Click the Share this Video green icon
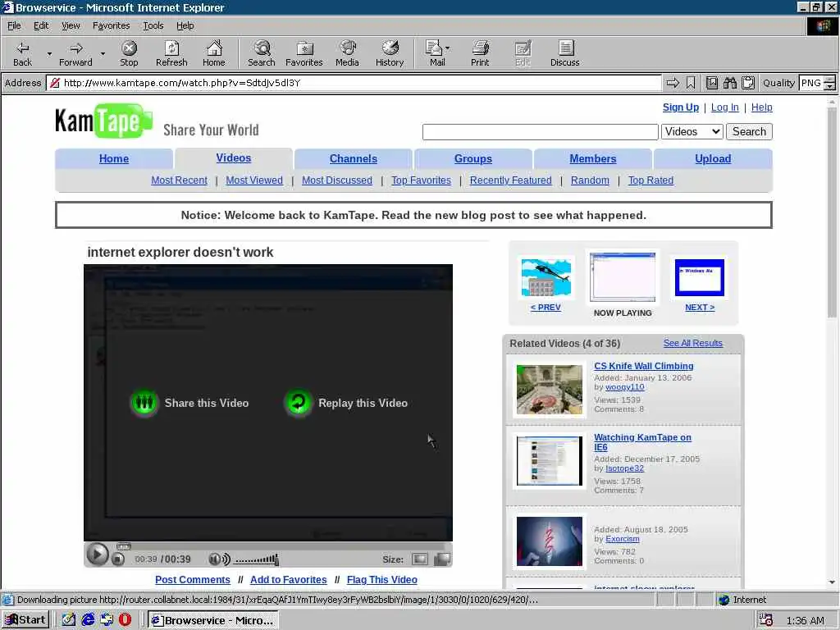 (144, 402)
